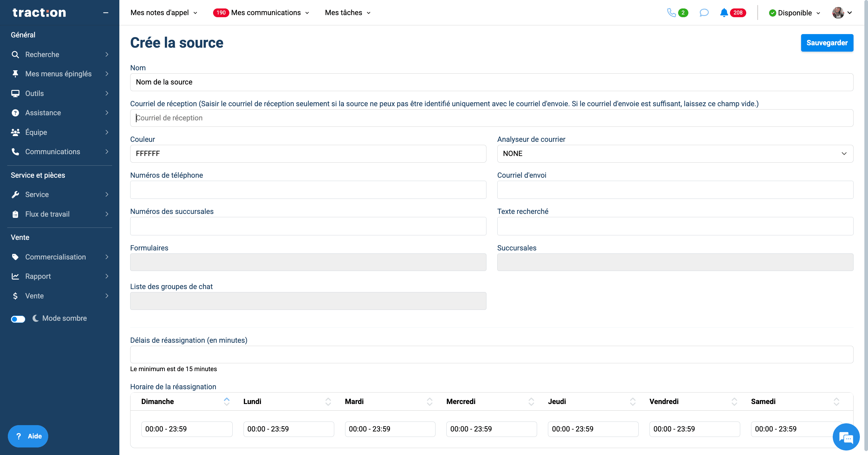Open the Disponible status dropdown
The width and height of the screenshot is (868, 455).
coord(794,13)
